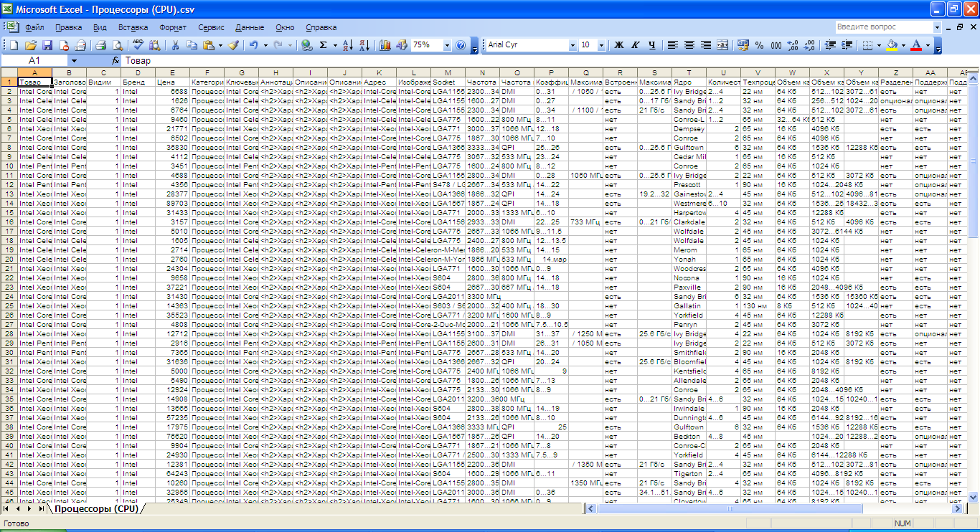Apply the red font color
Viewport: 980px width, 532px height.
(x=915, y=44)
